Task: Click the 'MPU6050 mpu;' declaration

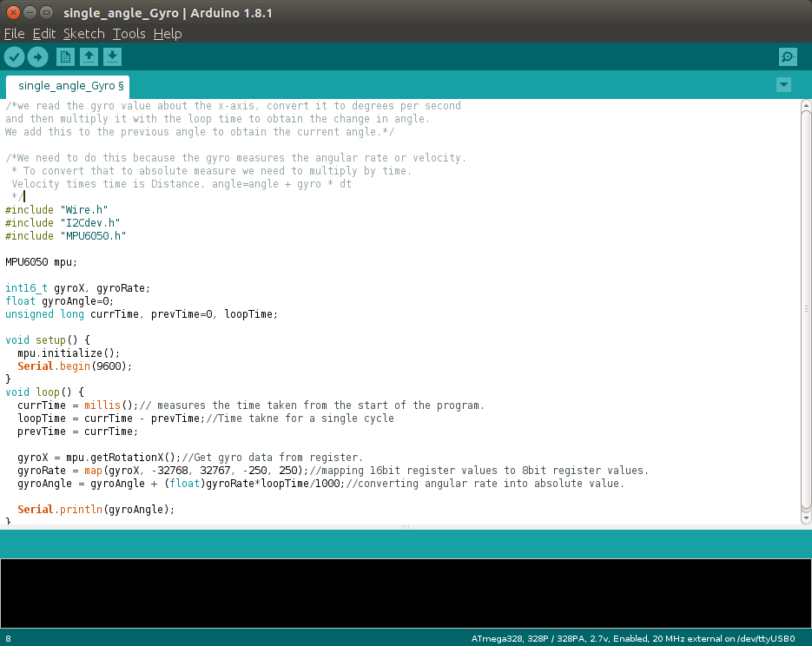Action: coord(42,262)
